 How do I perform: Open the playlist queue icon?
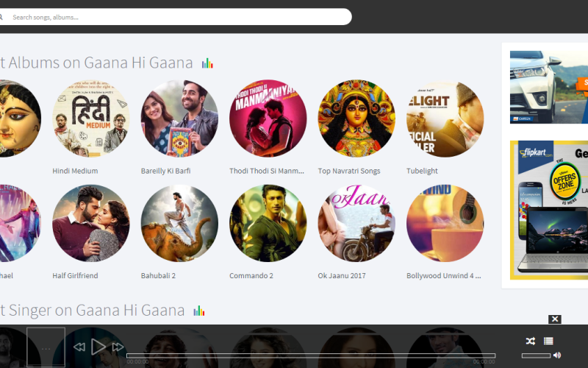coord(548,341)
